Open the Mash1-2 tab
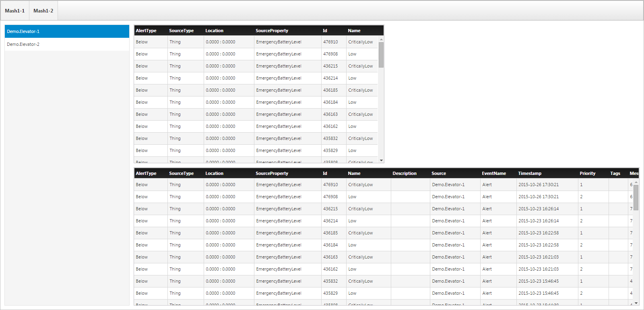 (x=43, y=11)
